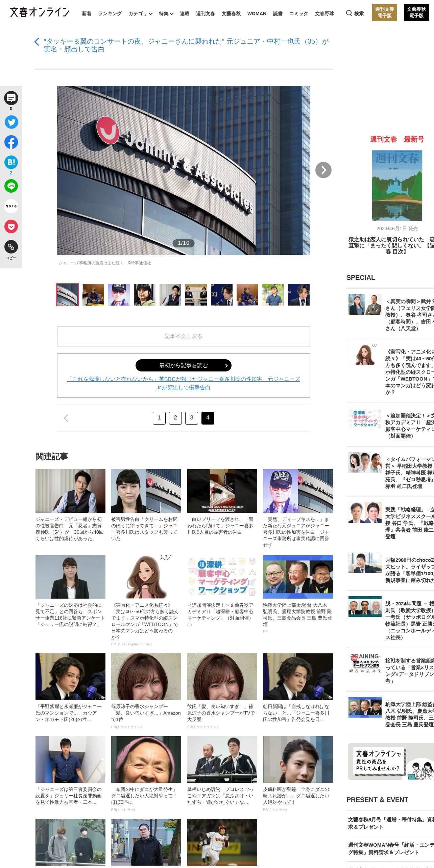This screenshot has width=434, height=868.
Task: Share article on Facebook
Action: pyautogui.click(x=11, y=142)
